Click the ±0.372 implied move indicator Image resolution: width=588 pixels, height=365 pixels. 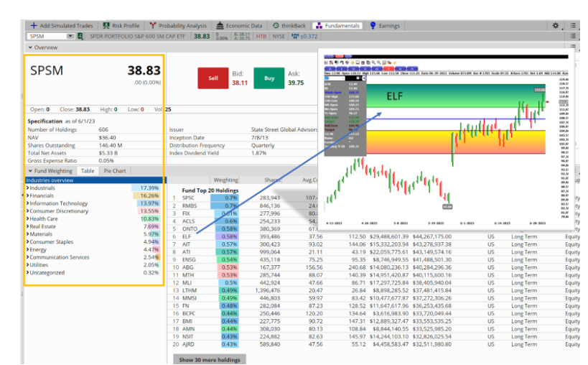coord(304,37)
